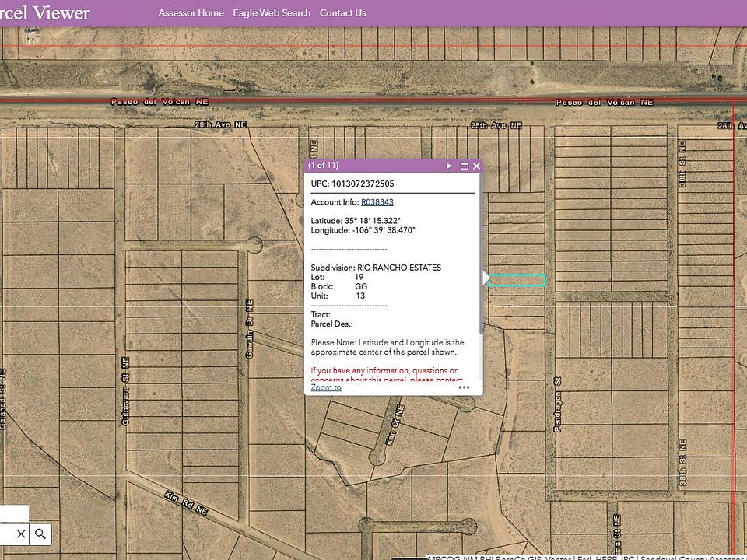Click UPC: 1013072372505 text
This screenshot has width=747, height=560.
[x=352, y=184]
